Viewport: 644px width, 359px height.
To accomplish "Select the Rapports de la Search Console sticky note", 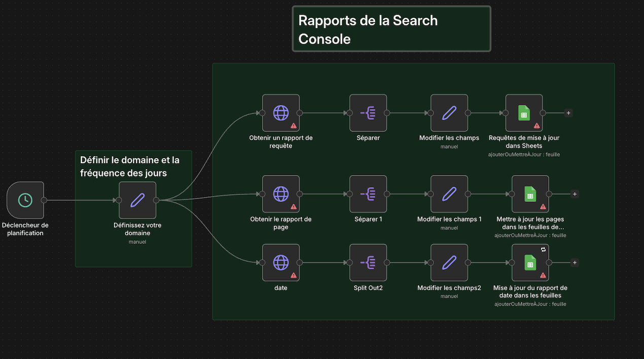I will [391, 29].
